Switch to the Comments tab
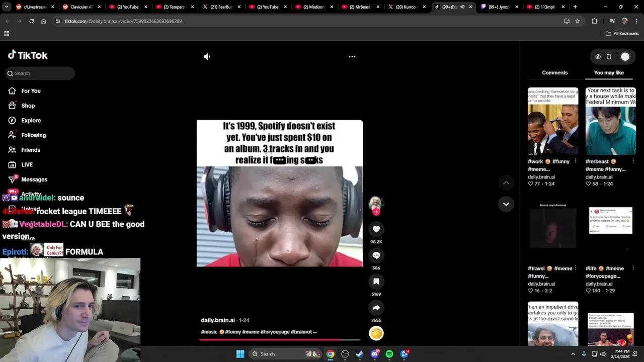 coord(555,73)
